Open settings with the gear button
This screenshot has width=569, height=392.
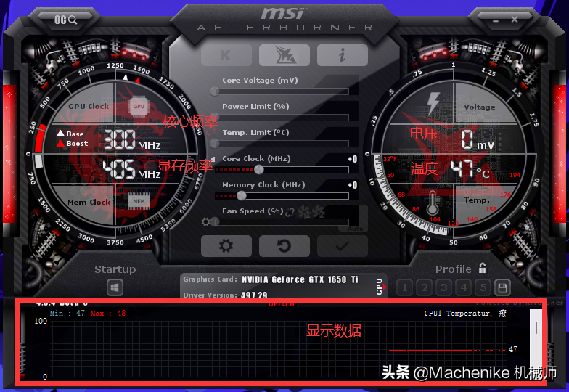point(226,246)
